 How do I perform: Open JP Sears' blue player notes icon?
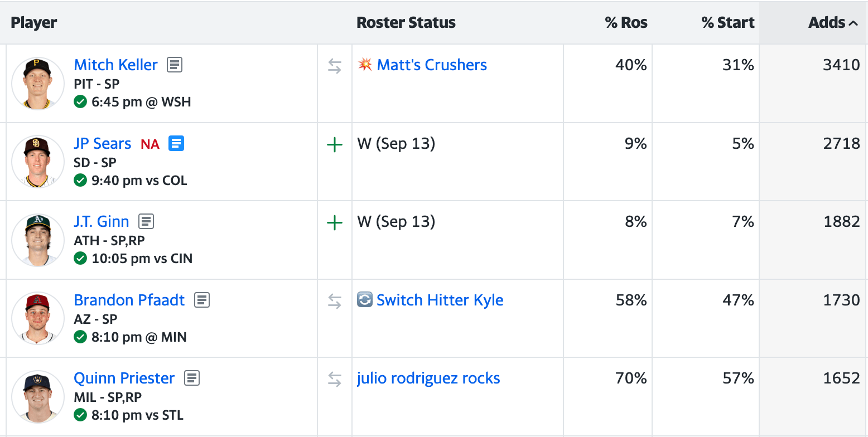[176, 144]
